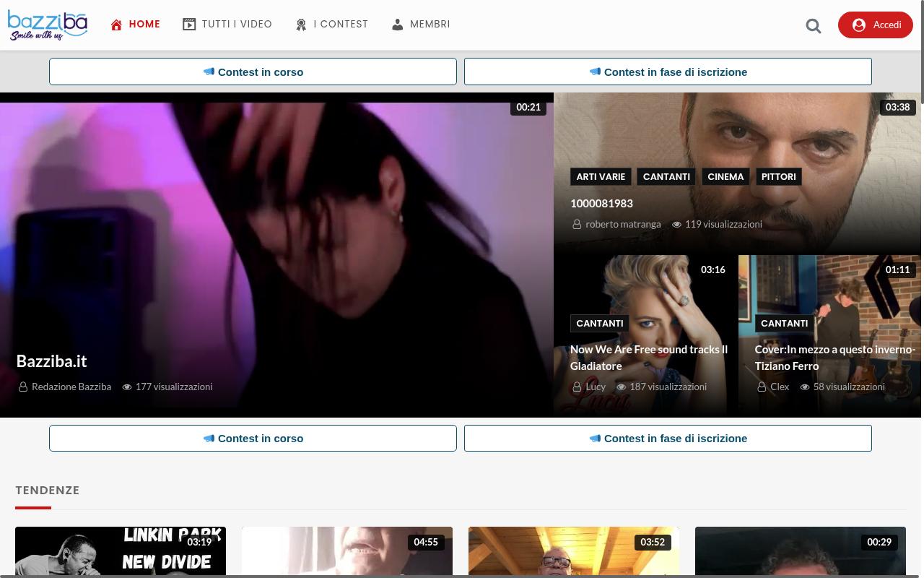The height and width of the screenshot is (578, 924).
Task: Visit the roberto matranga author profile
Action: pos(623,225)
